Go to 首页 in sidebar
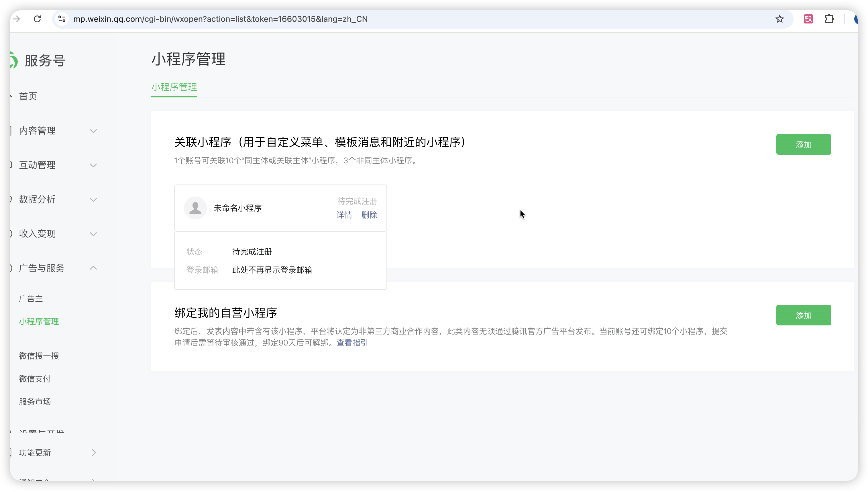Screen dimensions: 868x491 [28, 97]
